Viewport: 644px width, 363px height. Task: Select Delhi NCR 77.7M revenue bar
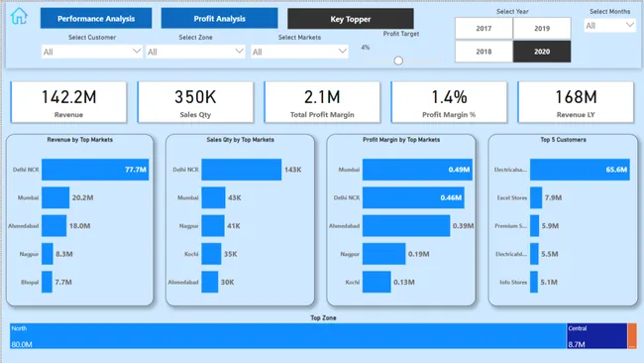tap(95, 170)
